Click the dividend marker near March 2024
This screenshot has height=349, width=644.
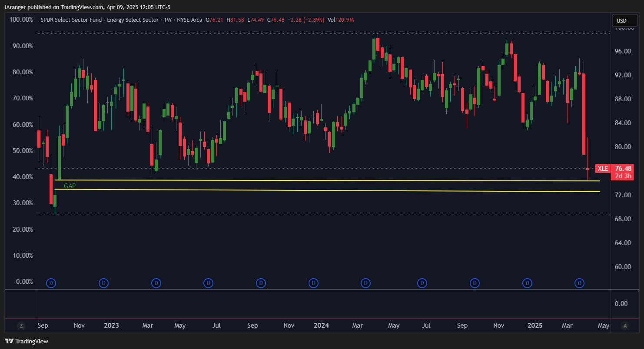(366, 283)
